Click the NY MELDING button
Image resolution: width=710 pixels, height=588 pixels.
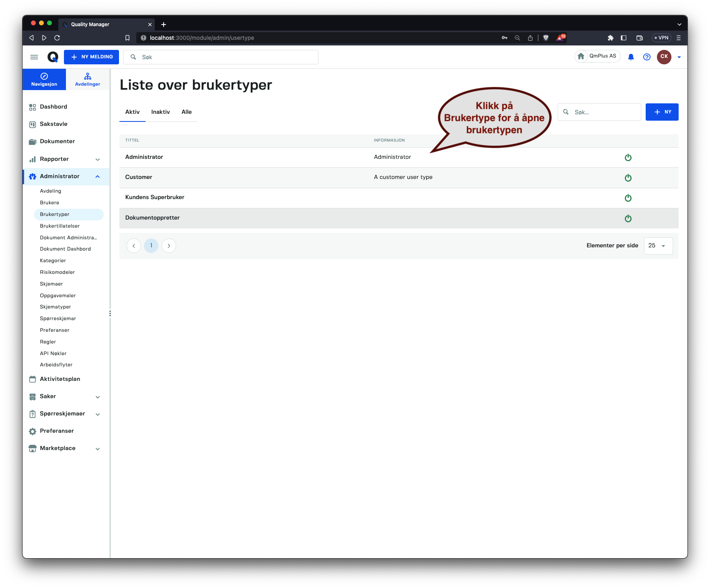[91, 57]
